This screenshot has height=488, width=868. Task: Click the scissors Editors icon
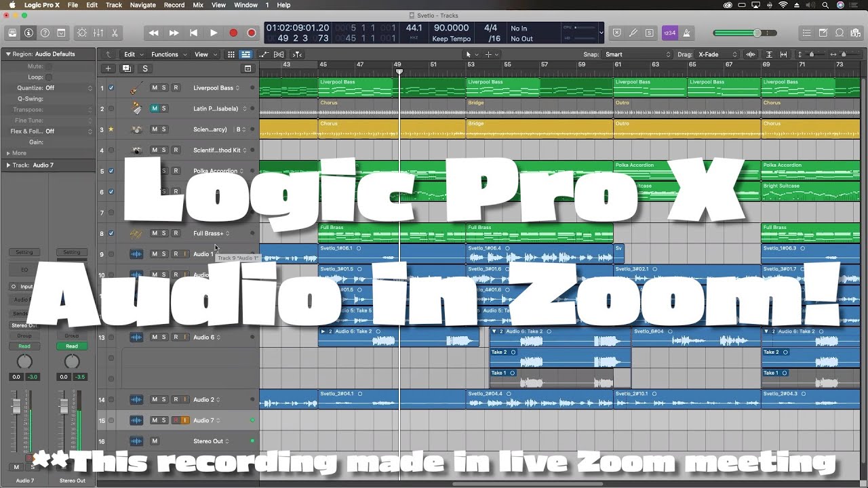coord(115,33)
